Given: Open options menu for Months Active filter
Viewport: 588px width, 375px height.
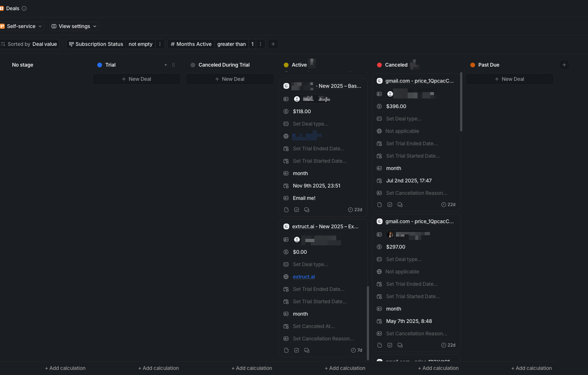Looking at the screenshot, I should [260, 44].
